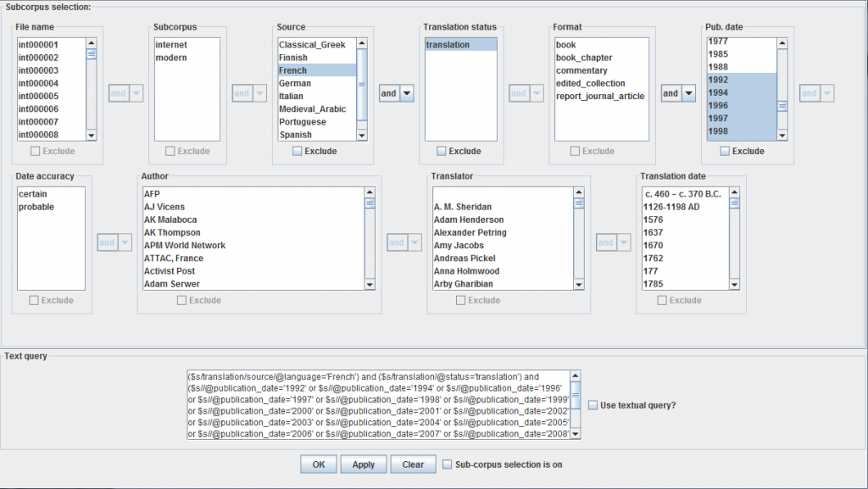Click Apply to apply the subcorpus selection
This screenshot has width=868, height=489.
(x=363, y=464)
